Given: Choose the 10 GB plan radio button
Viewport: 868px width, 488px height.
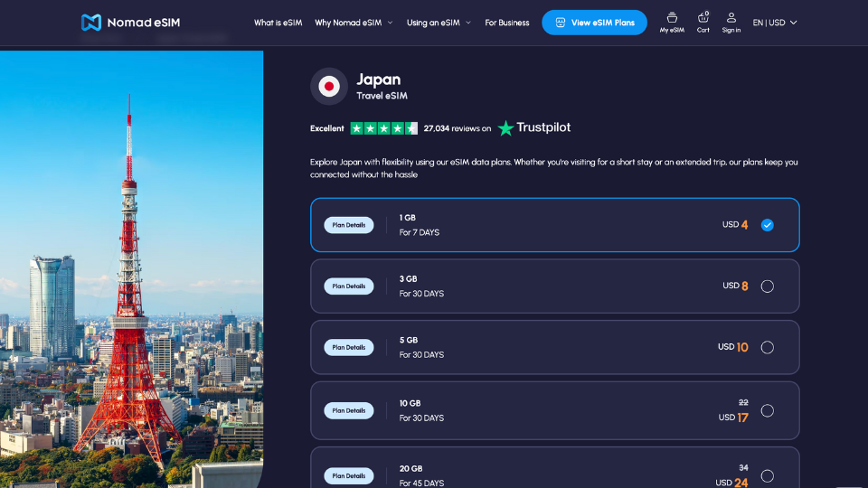Looking at the screenshot, I should (x=767, y=410).
